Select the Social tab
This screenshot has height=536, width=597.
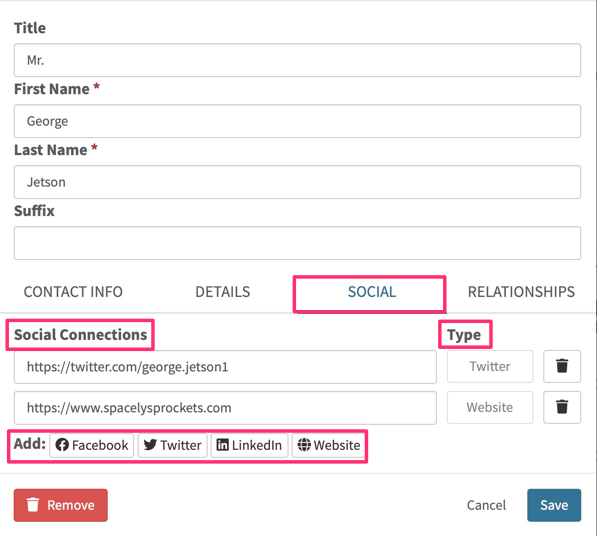(372, 292)
